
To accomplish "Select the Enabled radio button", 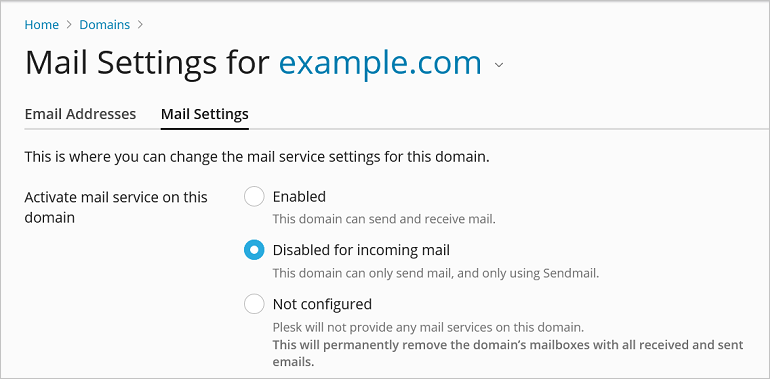I will pyautogui.click(x=254, y=197).
